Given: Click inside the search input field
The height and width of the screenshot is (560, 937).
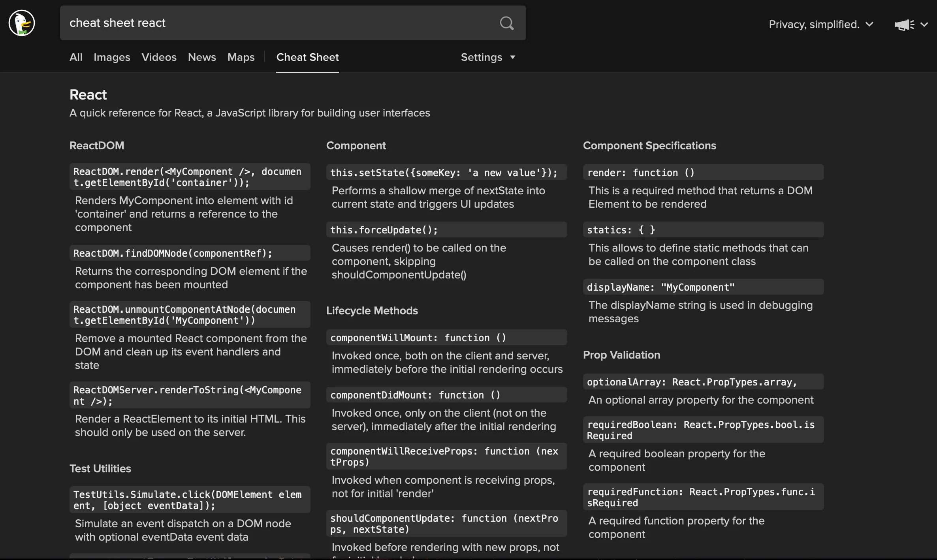Looking at the screenshot, I should click(x=277, y=23).
